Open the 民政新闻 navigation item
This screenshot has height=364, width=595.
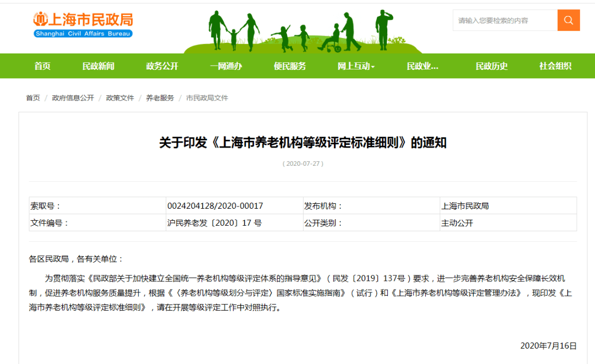coord(98,66)
